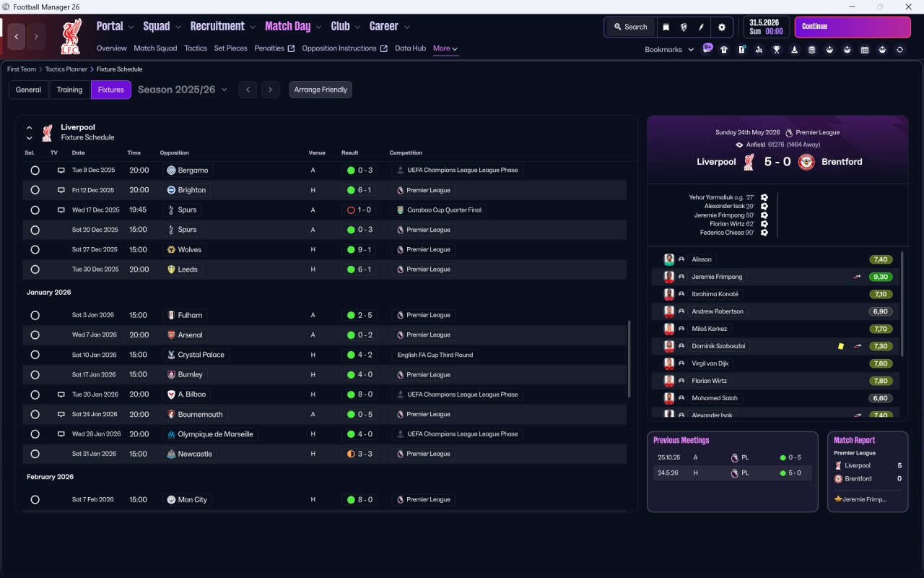Expand the Bookmarks dropdown
Image resolution: width=924 pixels, height=578 pixels.
pos(669,50)
